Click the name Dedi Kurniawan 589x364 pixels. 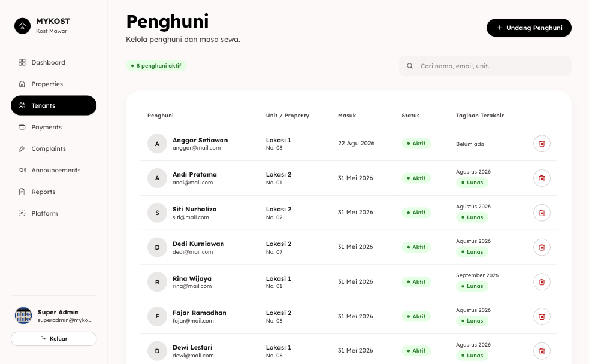tap(198, 244)
